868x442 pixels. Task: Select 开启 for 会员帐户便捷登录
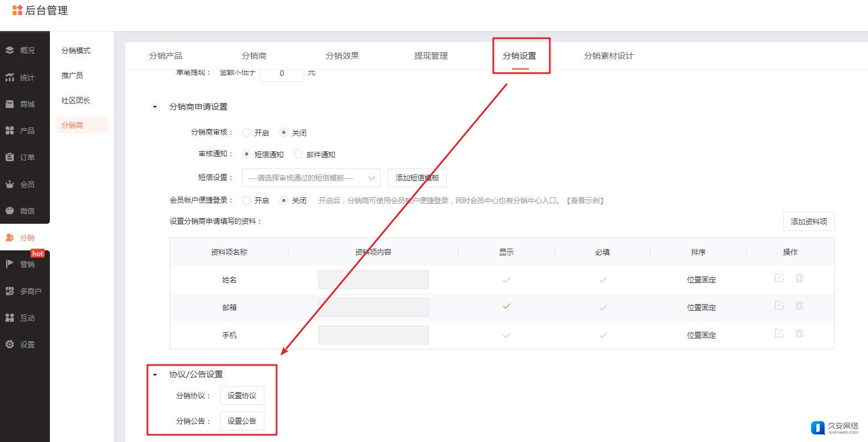coord(247,200)
